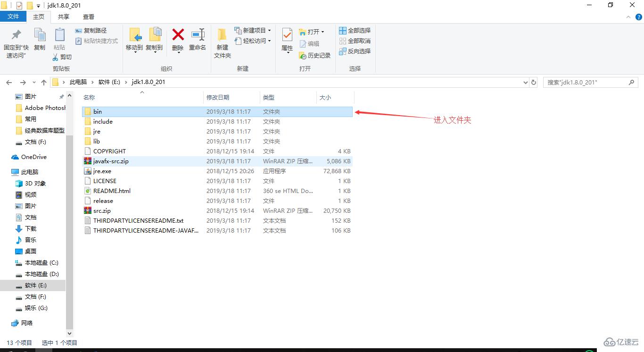Switch to the Home ribbon tab
This screenshot has height=352, width=644.
click(39, 17)
